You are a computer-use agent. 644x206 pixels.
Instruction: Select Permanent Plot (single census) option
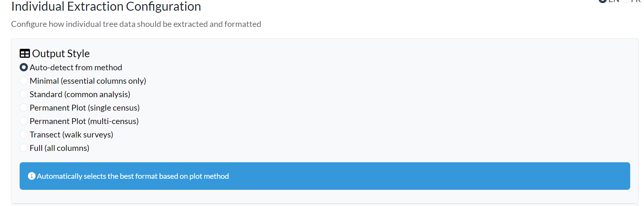click(23, 107)
